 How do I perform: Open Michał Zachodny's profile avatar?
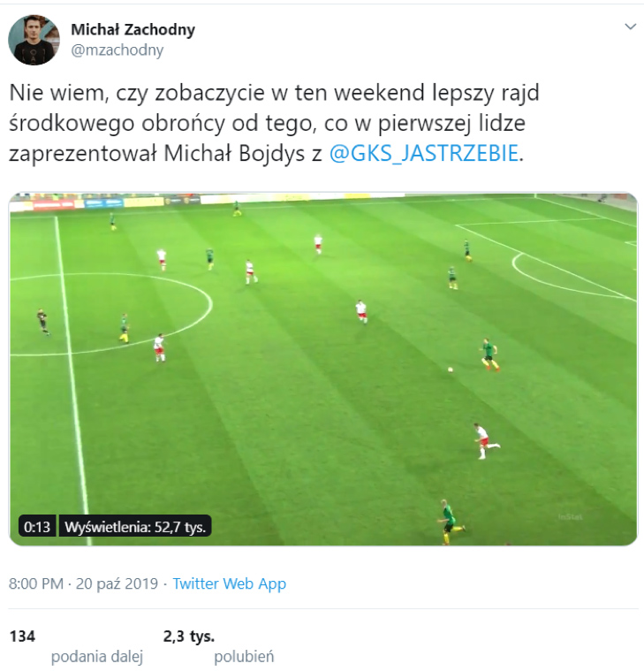coord(34,40)
